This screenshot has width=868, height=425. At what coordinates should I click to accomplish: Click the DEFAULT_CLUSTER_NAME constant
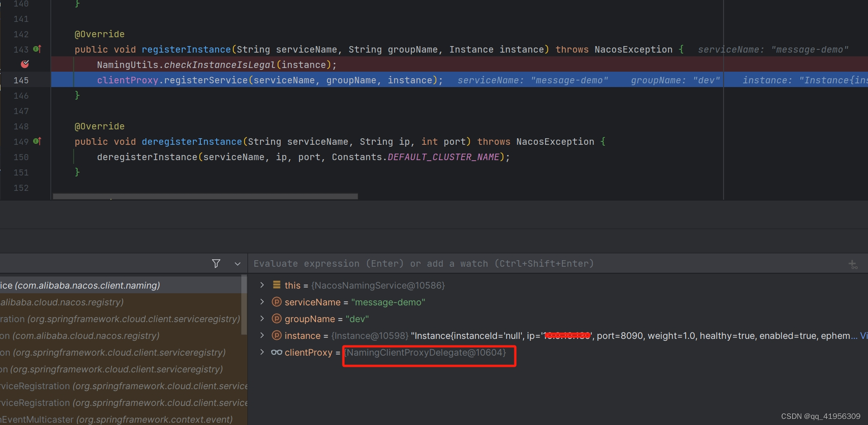pos(444,157)
